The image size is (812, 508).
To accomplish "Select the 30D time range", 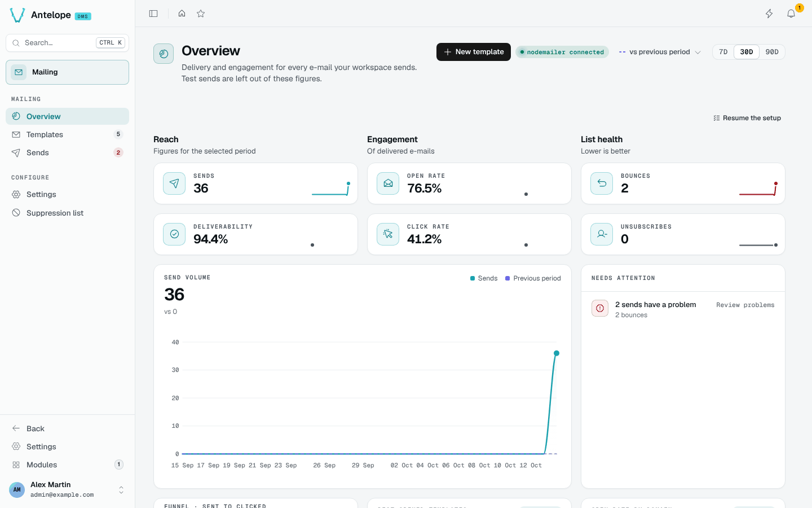I will 747,52.
